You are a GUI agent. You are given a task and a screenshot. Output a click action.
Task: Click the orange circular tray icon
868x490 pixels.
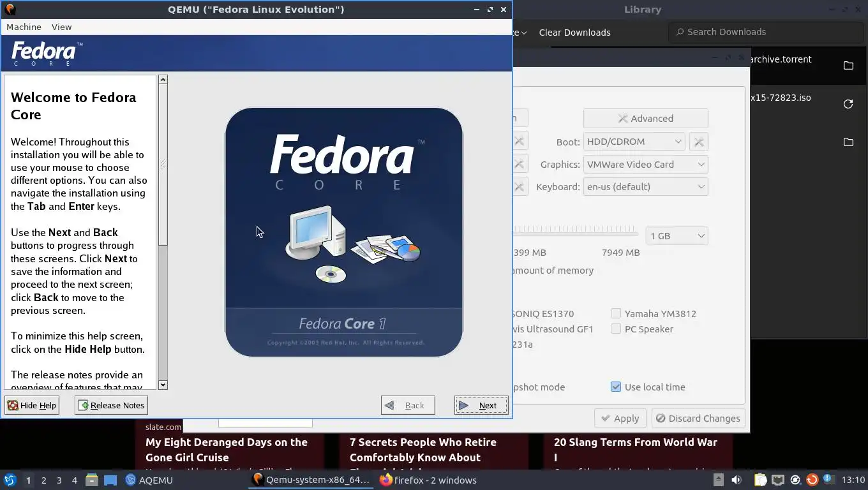812,480
